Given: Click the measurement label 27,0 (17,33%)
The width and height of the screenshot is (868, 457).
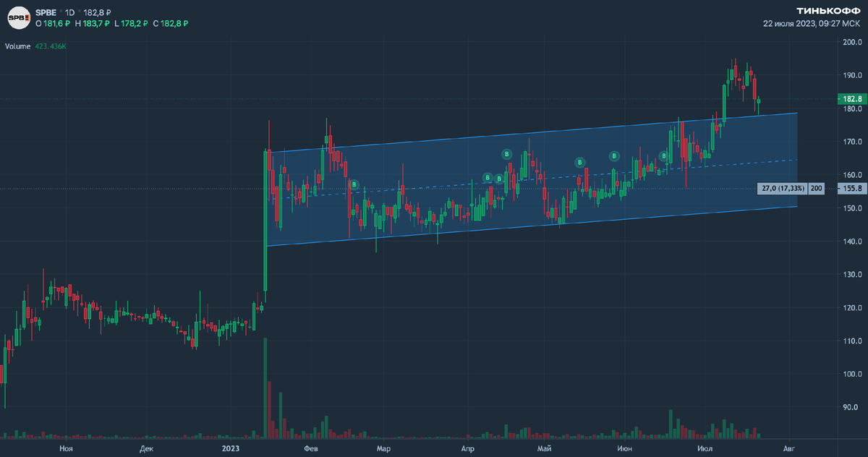Looking at the screenshot, I should click(x=782, y=188).
